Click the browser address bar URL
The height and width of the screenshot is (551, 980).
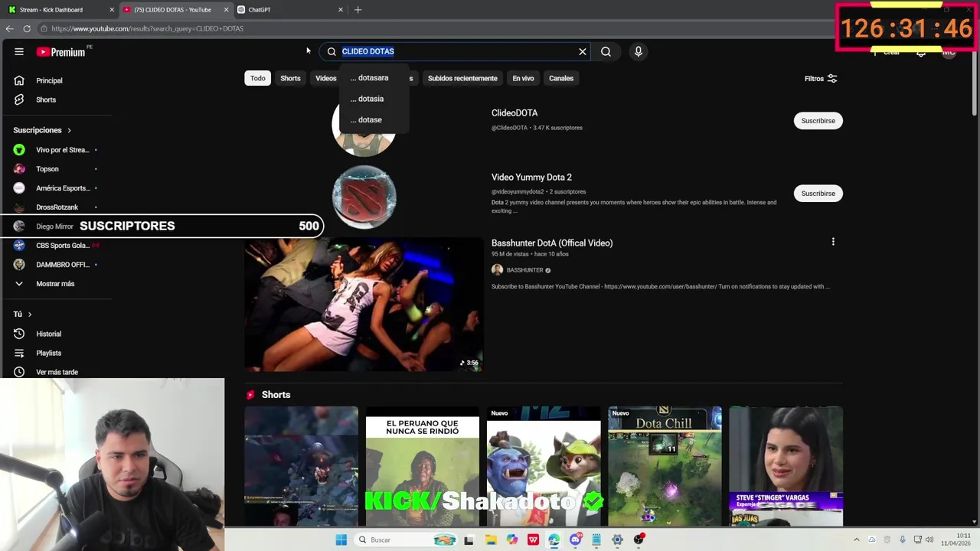(x=147, y=28)
